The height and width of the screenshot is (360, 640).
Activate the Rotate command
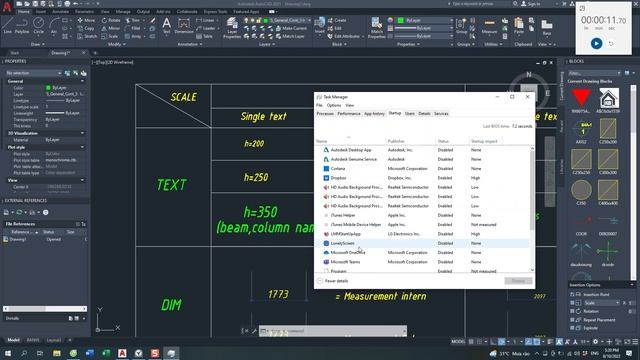pos(111,20)
